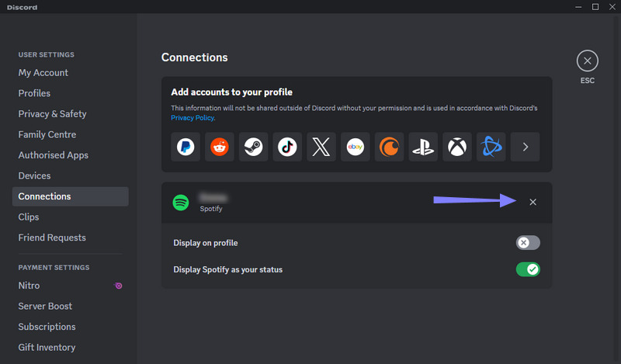Connect an X (Twitter) account
The image size is (621, 364).
tap(321, 147)
